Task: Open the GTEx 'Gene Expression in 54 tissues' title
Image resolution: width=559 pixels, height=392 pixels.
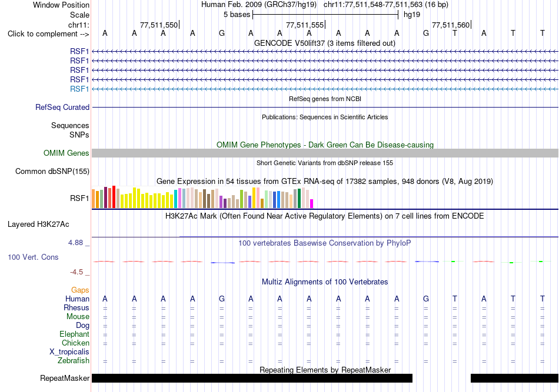Action: click(x=325, y=181)
